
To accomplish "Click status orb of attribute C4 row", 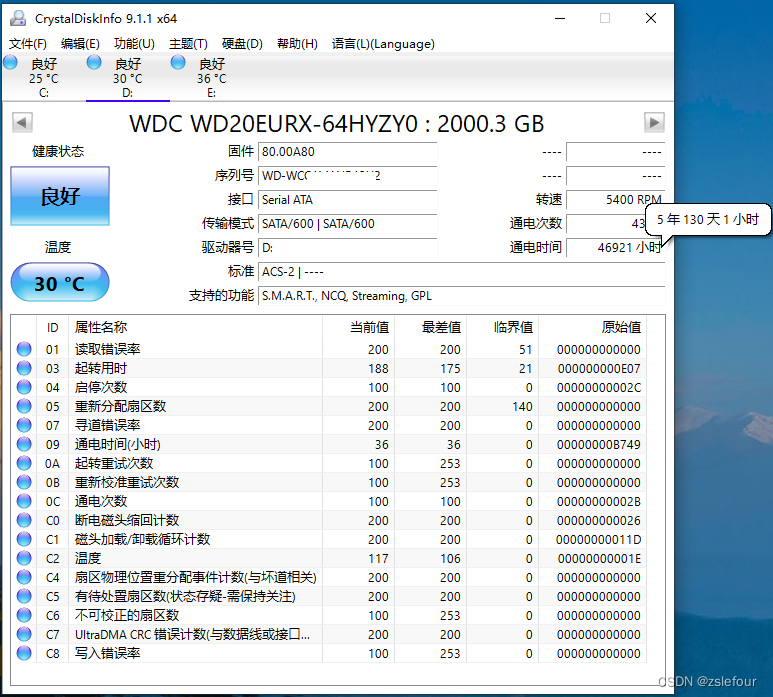I will pyautogui.click(x=24, y=577).
